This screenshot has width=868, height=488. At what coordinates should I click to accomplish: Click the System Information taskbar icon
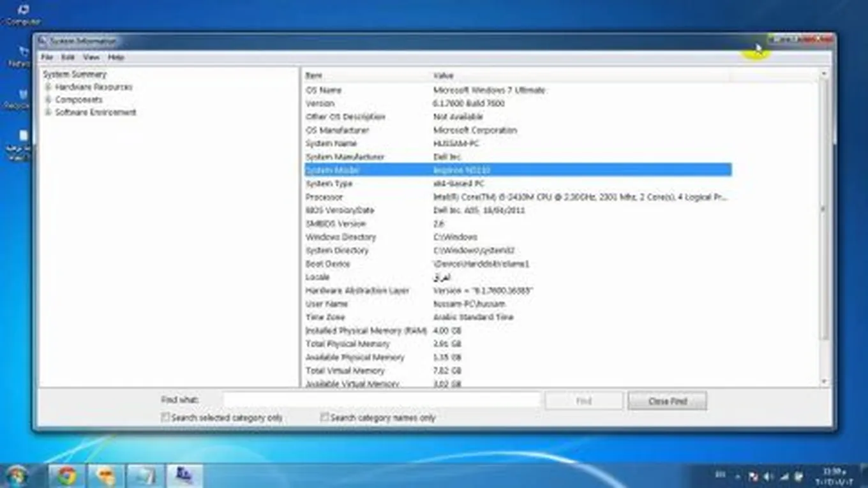point(184,475)
